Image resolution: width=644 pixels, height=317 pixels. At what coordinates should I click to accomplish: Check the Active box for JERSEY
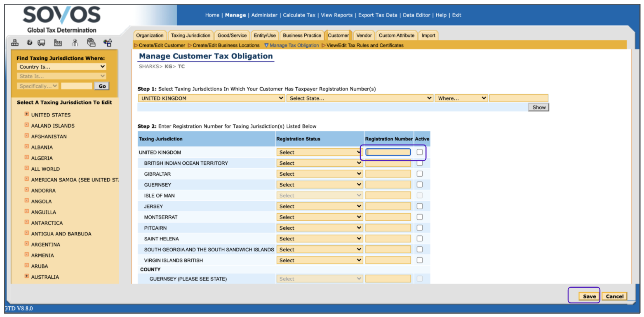point(420,206)
